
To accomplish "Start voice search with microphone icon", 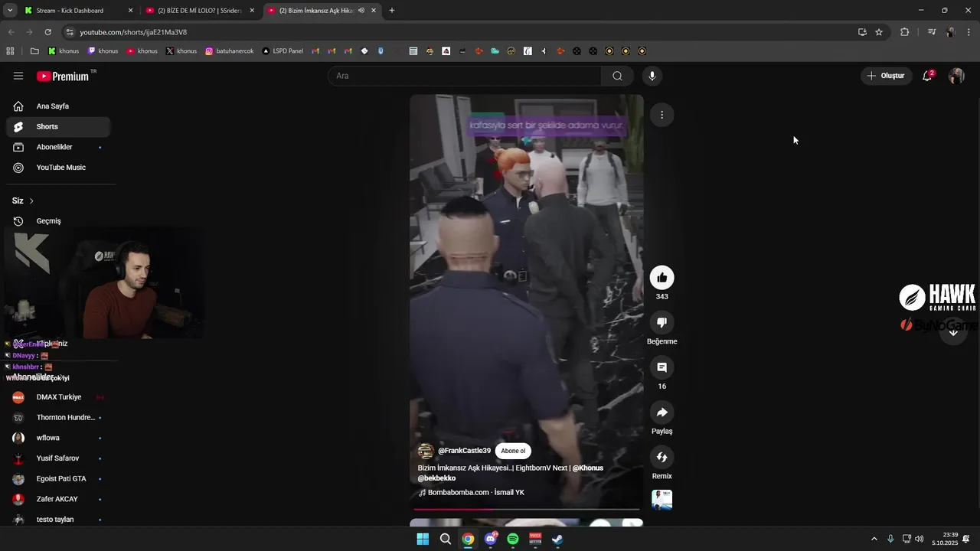I will pos(652,76).
